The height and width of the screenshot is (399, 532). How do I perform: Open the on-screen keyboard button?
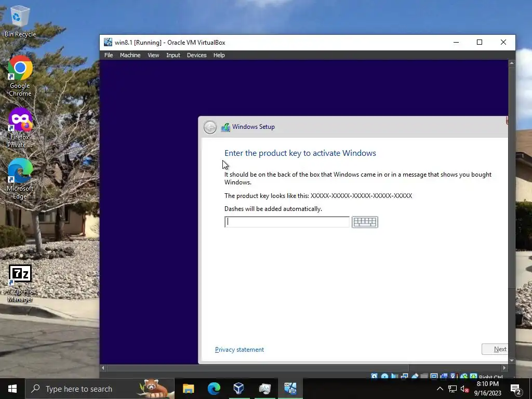pos(365,222)
